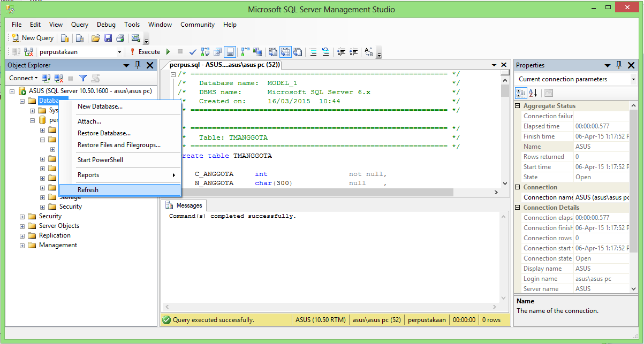Image resolution: width=644 pixels, height=344 pixels.
Task: Click Uncomment Selected Lines icon
Action: pos(325,52)
